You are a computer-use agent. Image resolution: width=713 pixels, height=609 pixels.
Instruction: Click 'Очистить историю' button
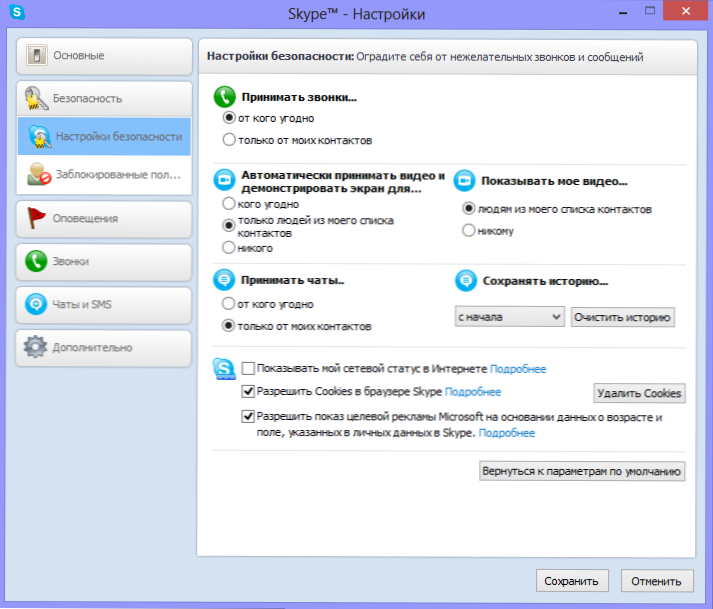point(623,317)
